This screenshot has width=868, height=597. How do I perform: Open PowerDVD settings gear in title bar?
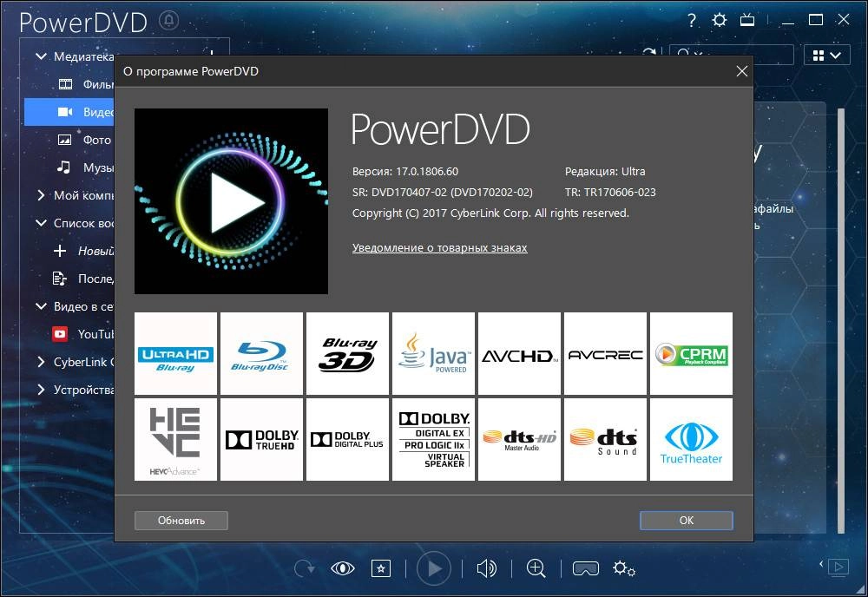pyautogui.click(x=719, y=21)
